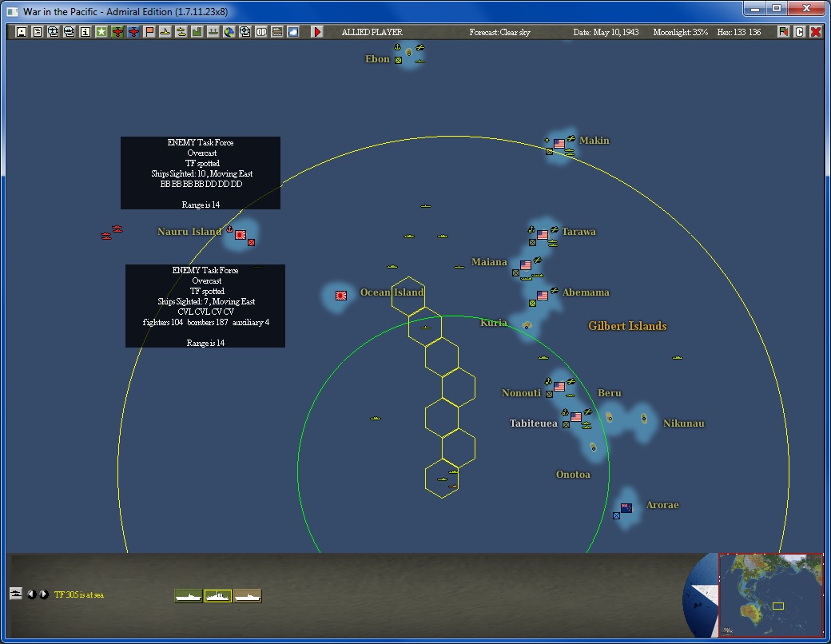
Task: Click 'ALLIED PLAYER' label in top bar
Action: pos(372,32)
